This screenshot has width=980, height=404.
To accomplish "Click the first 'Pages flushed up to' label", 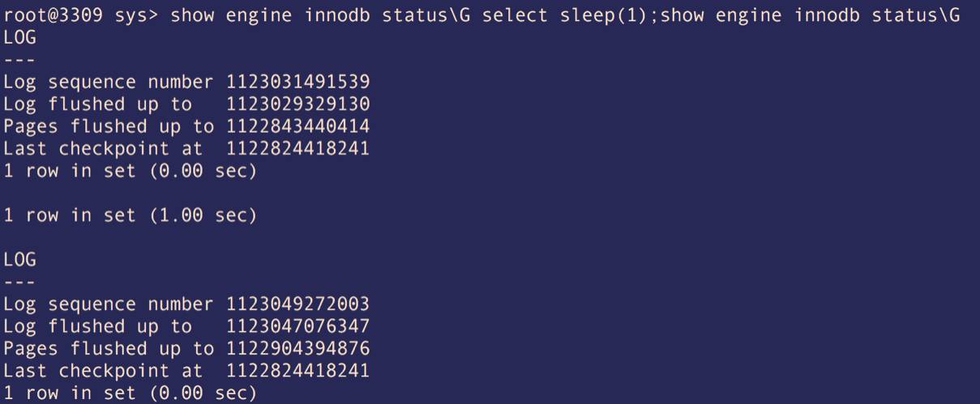I will [x=109, y=127].
